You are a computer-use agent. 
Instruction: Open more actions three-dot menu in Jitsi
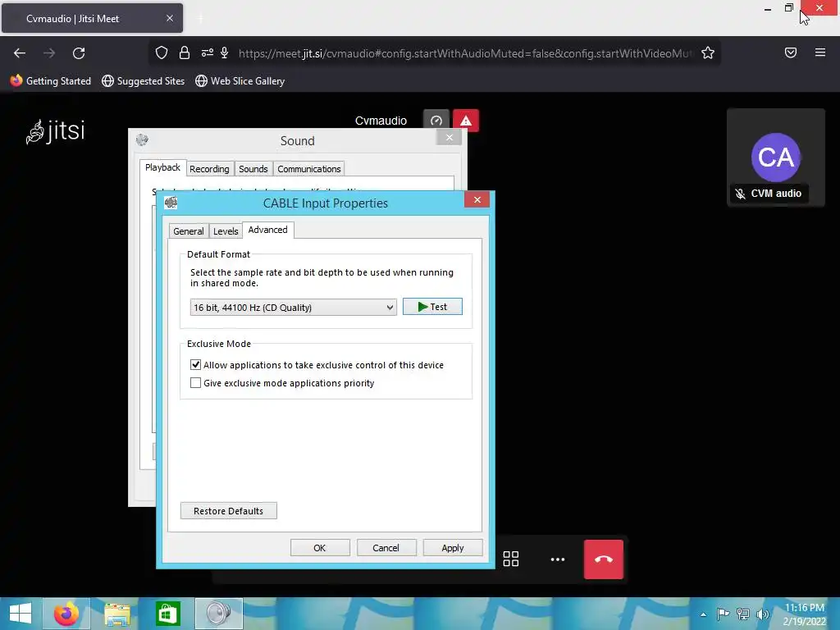(558, 559)
